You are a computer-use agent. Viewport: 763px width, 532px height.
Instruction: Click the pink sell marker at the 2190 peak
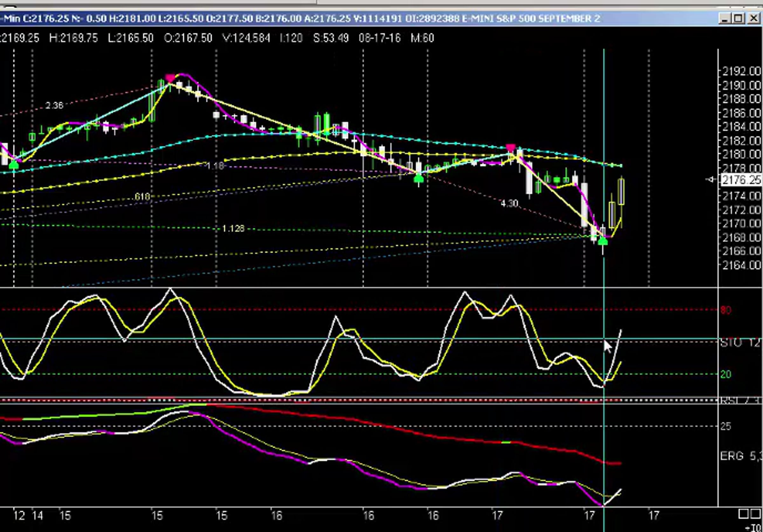coord(170,78)
